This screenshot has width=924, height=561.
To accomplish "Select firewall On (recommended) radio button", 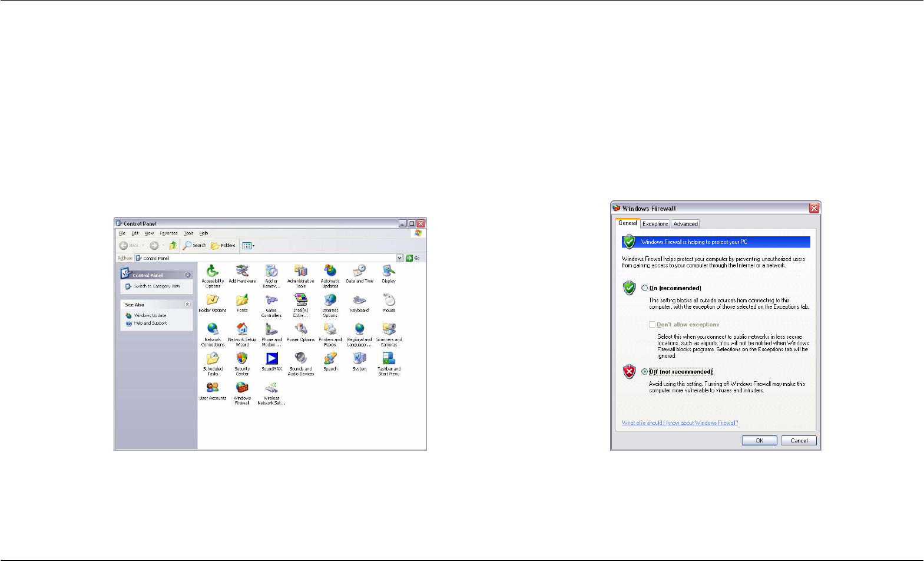I will 645,288.
